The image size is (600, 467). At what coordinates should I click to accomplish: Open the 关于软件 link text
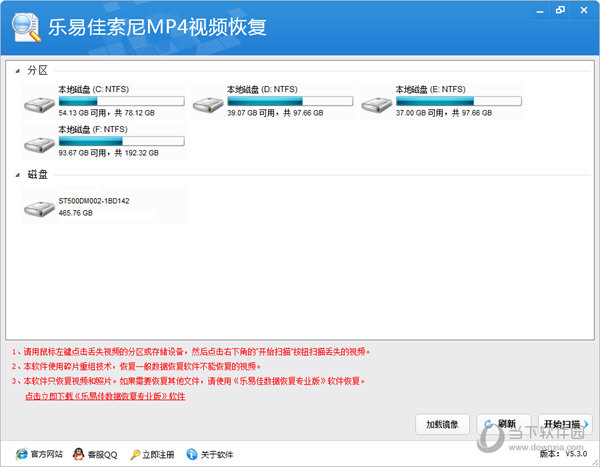click(x=217, y=455)
